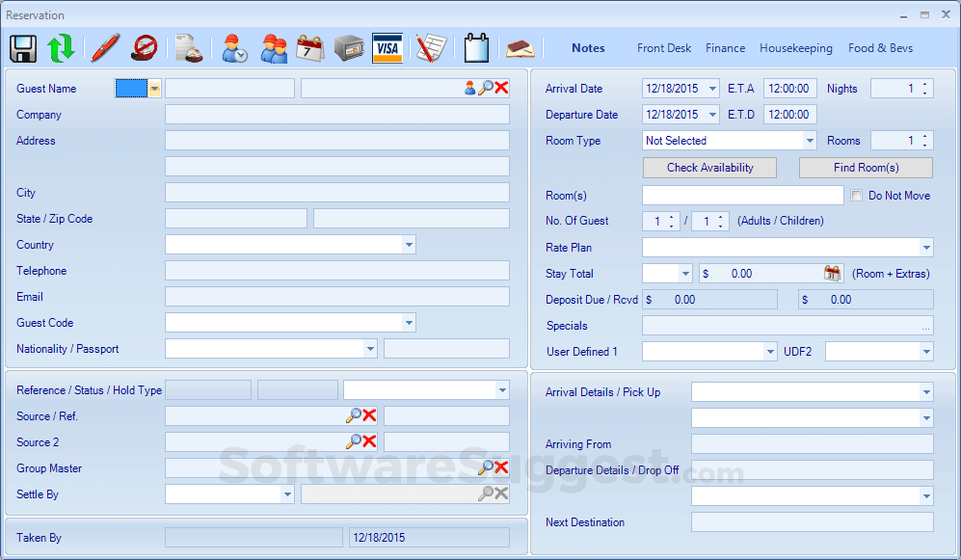Click the notepad with pencil icon
Screen dimensions: 961x560
pyautogui.click(x=432, y=48)
